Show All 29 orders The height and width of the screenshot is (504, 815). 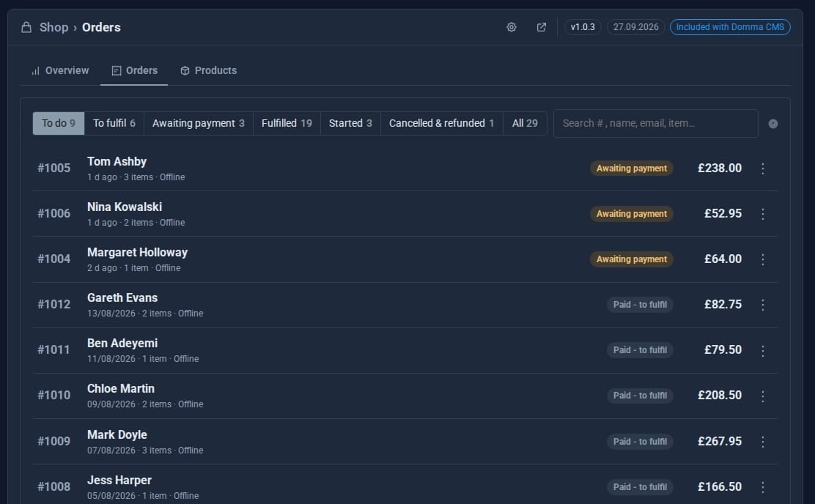[525, 123]
